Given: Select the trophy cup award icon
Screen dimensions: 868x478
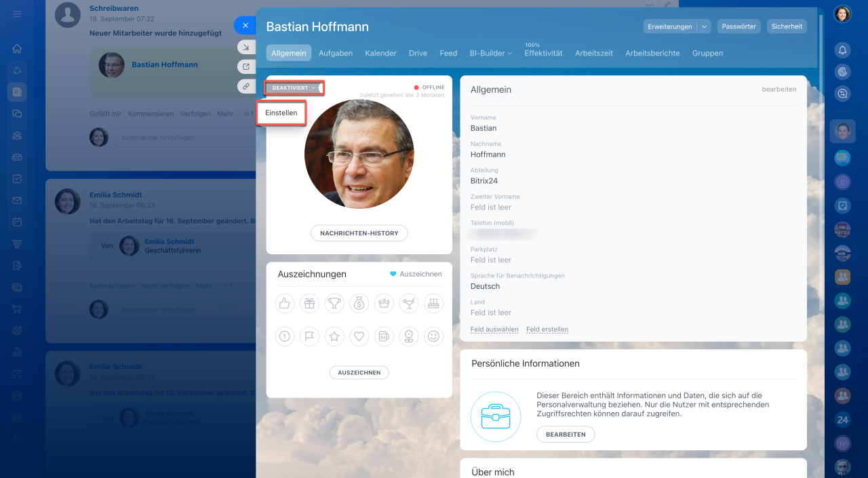Looking at the screenshot, I should point(334,303).
